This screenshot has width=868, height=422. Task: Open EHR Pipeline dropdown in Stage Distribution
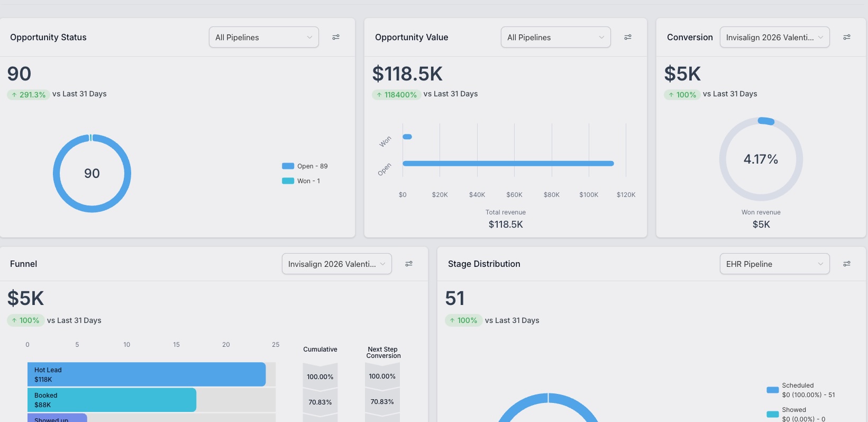775,264
